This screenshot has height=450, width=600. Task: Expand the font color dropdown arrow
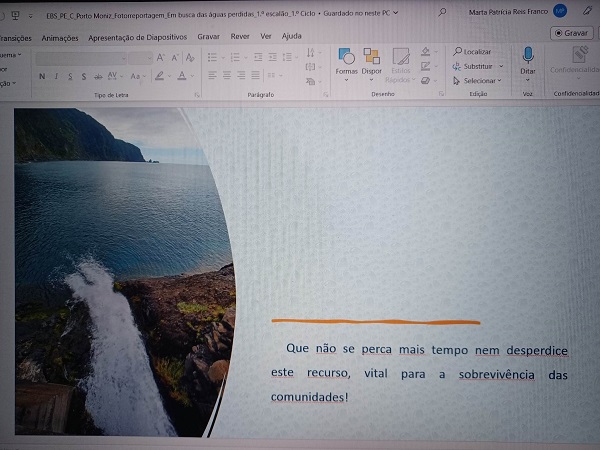click(x=192, y=76)
